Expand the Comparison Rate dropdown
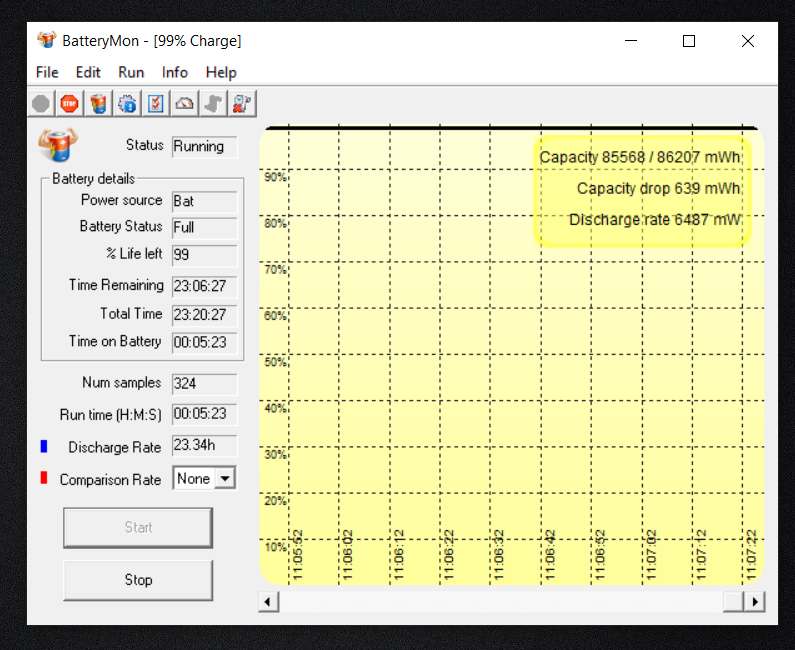The image size is (795, 650). [x=226, y=479]
